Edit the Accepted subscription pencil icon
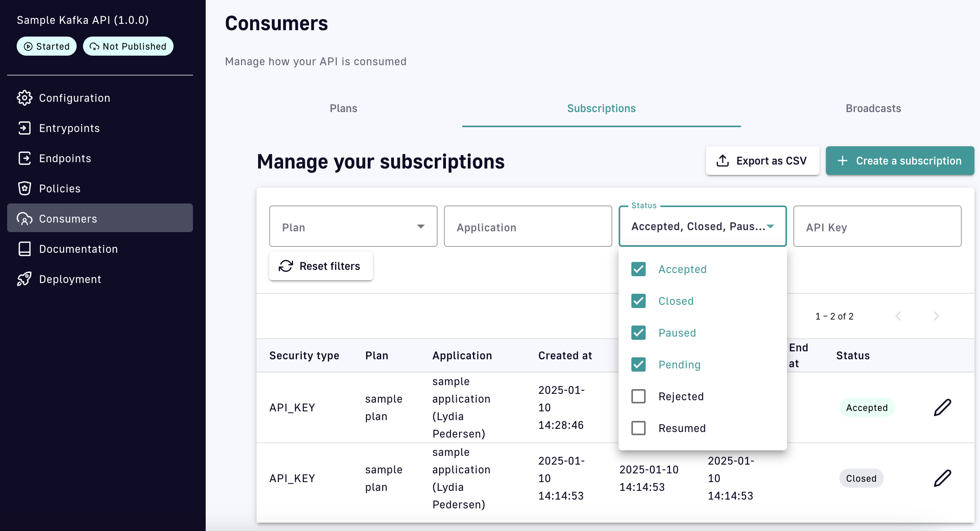The height and width of the screenshot is (531, 980). (942, 407)
